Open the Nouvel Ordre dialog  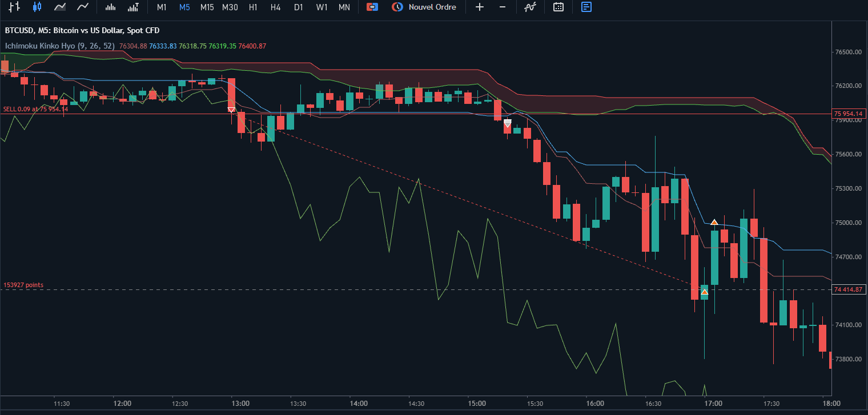click(x=424, y=7)
